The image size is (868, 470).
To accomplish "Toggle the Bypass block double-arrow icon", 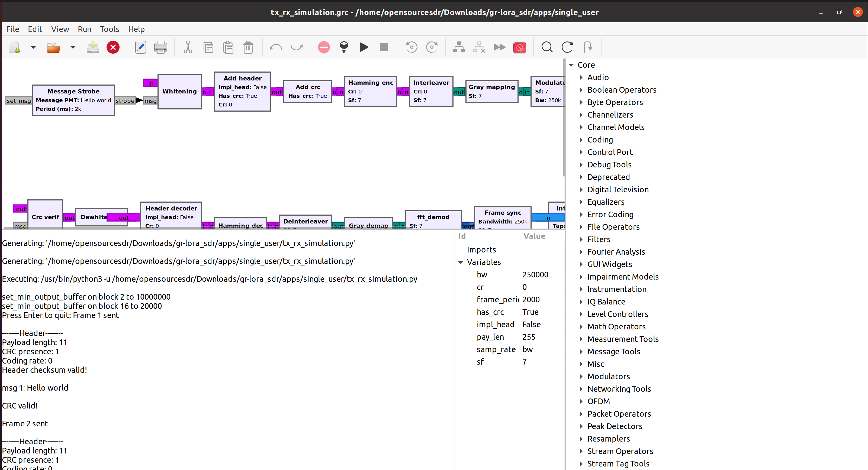I will coord(499,47).
